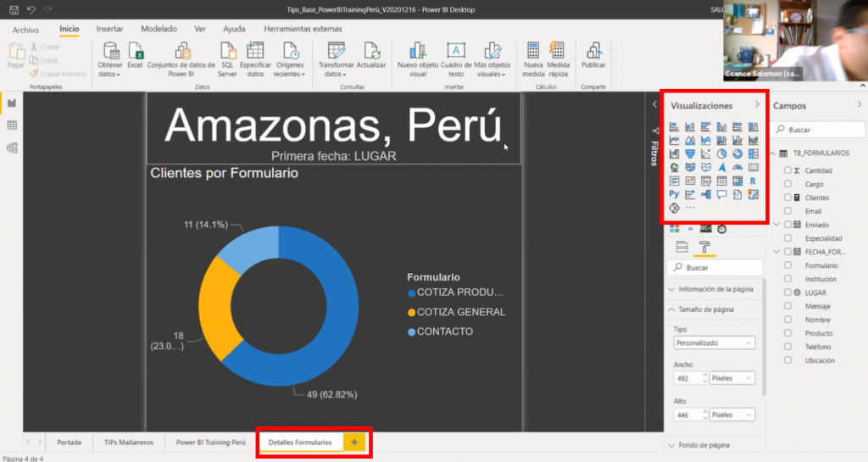Choose the decomposition tree visualization
This screenshot has height=462, width=868.
point(706,194)
